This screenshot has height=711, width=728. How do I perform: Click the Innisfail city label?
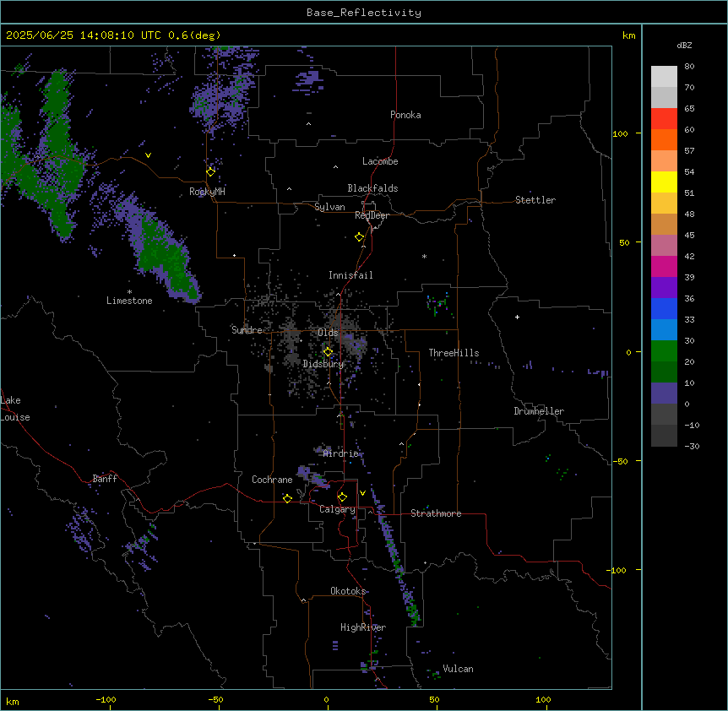[350, 275]
